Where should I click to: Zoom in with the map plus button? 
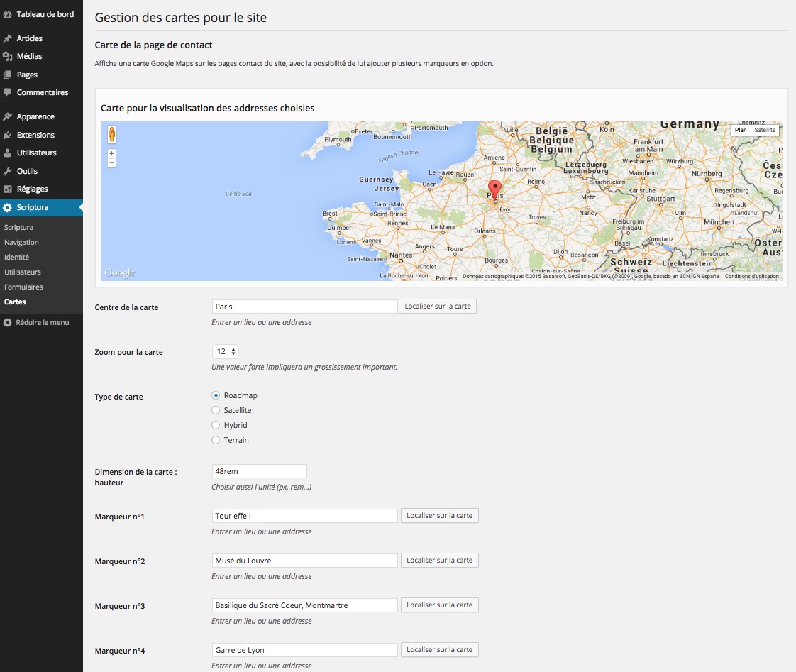point(111,153)
